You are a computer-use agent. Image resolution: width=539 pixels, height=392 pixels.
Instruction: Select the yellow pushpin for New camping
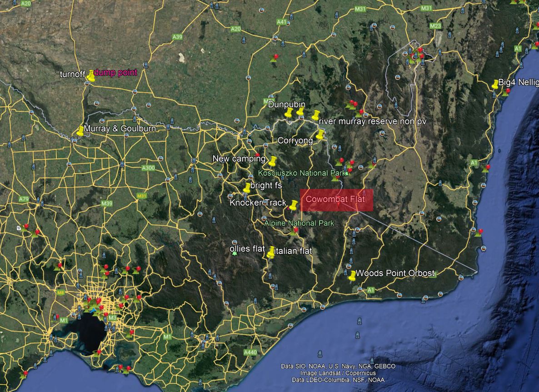(x=272, y=161)
